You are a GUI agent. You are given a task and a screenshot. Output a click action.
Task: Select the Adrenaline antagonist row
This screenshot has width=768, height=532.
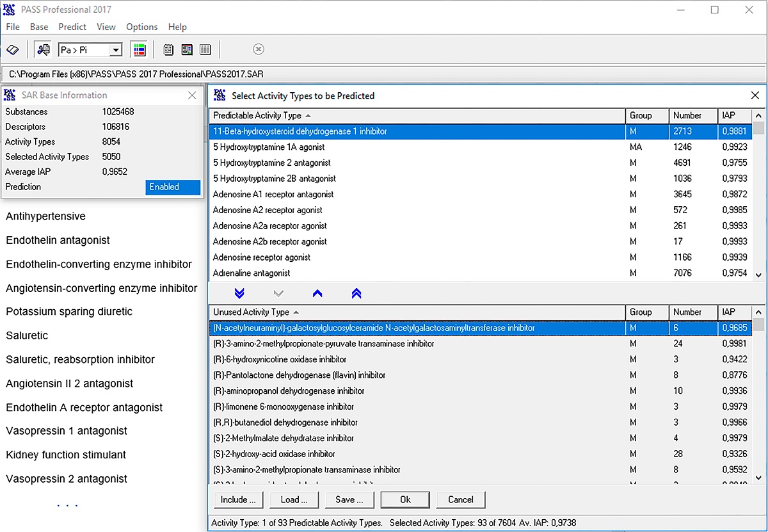pyautogui.click(x=481, y=273)
